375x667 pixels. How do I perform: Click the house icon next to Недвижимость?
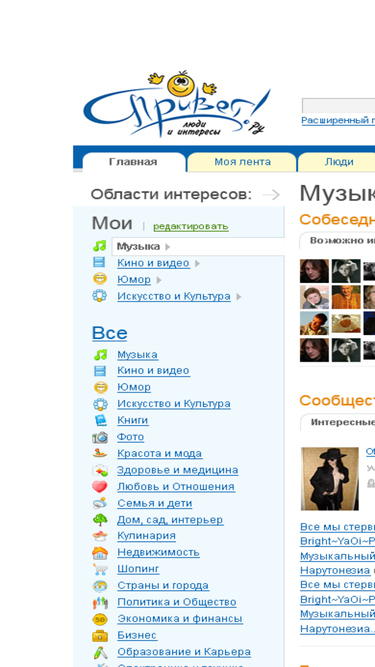coord(100,553)
